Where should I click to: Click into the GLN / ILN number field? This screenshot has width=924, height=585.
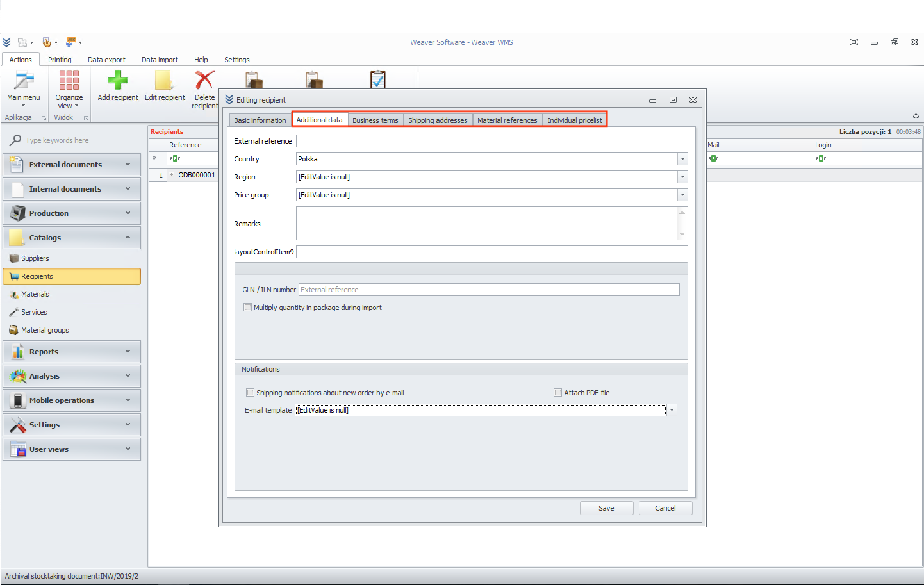point(489,290)
